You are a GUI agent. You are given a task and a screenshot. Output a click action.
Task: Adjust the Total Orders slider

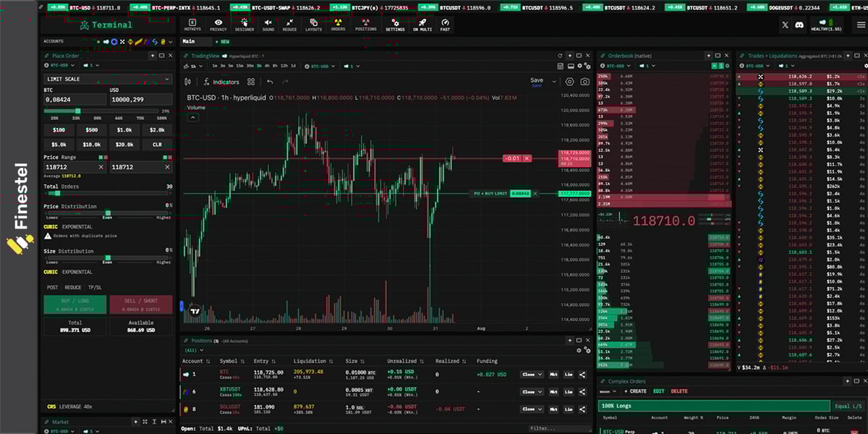[57, 192]
